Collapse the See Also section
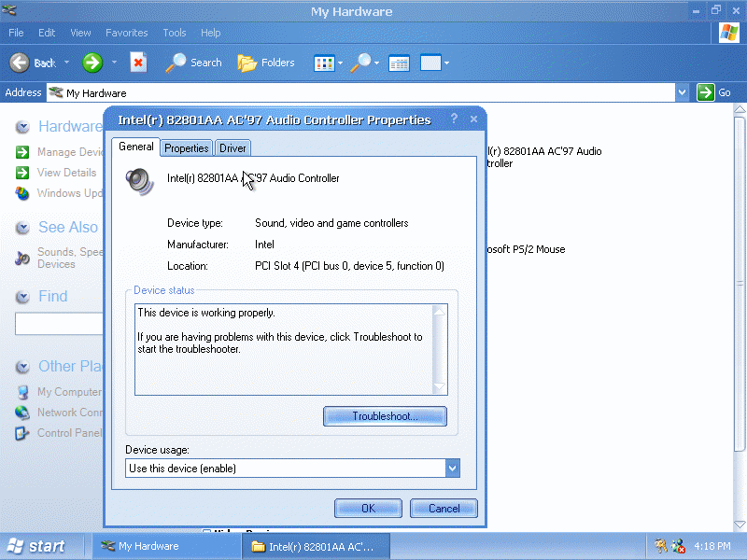 coord(22,228)
